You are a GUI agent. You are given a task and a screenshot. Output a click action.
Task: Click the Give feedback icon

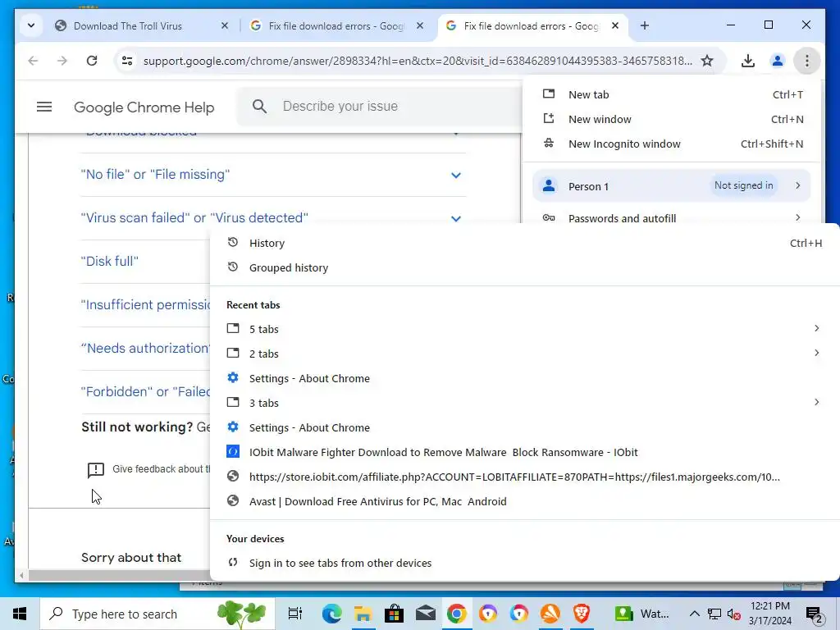tap(95, 470)
